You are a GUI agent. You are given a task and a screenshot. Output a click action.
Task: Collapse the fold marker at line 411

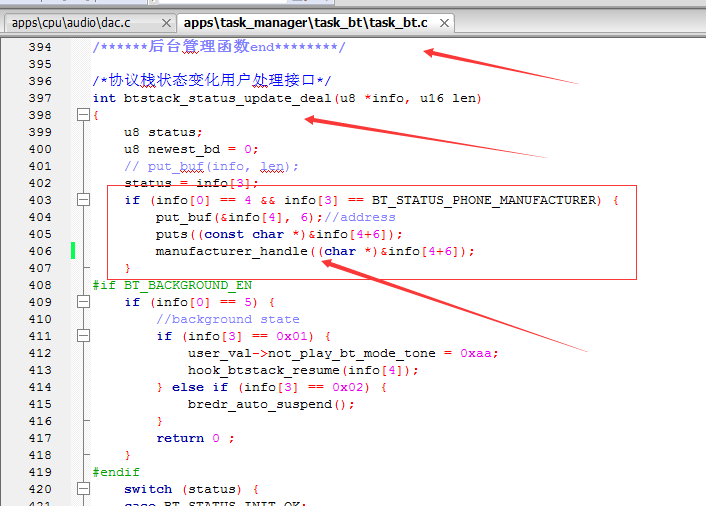(83, 336)
